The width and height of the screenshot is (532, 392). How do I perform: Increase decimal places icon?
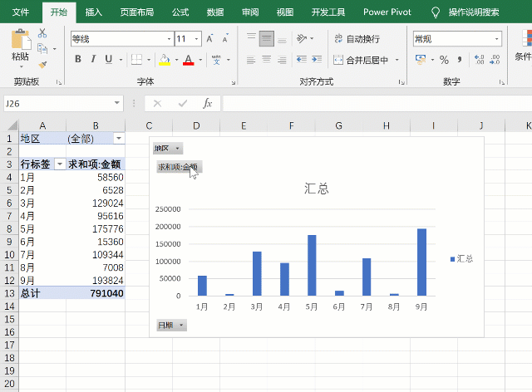tap(480, 60)
